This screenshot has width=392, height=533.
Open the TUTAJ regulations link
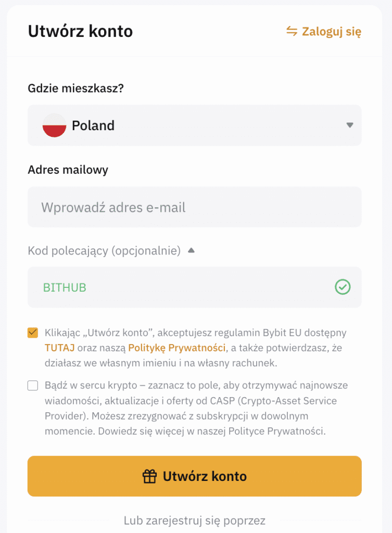tap(59, 346)
